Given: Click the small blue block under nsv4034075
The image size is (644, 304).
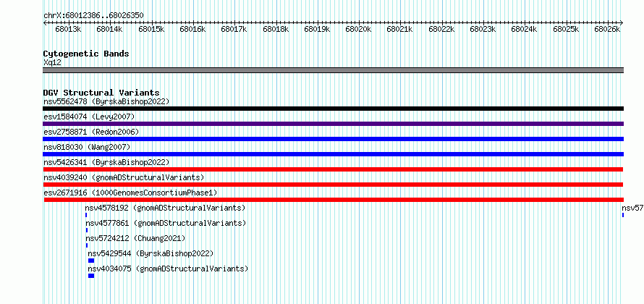Looking at the screenshot, I should click(91, 276).
